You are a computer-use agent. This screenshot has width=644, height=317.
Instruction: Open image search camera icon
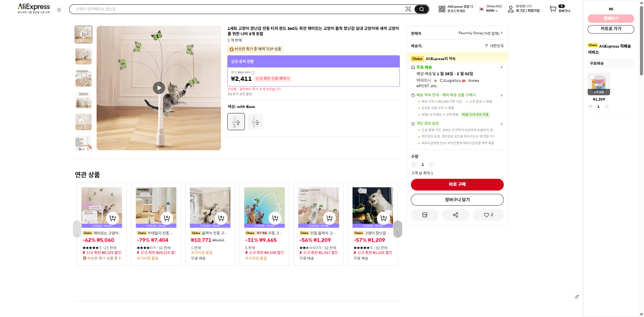coord(408,9)
